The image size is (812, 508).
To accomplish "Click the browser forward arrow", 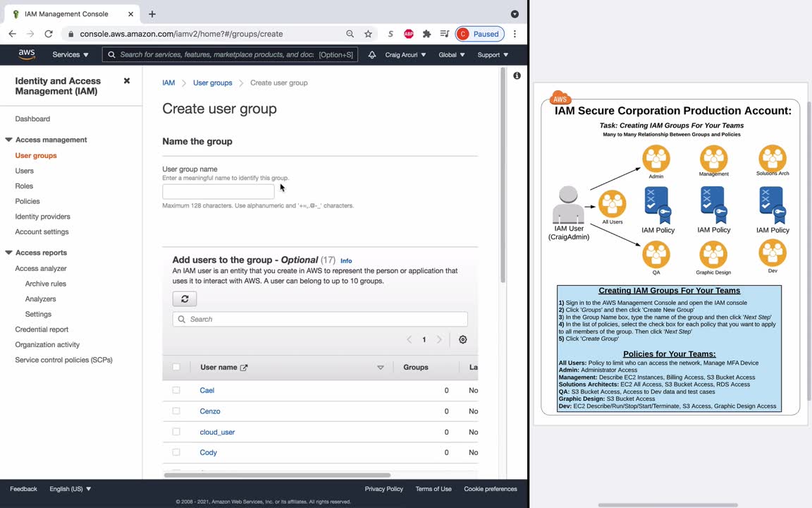I will tap(30, 34).
